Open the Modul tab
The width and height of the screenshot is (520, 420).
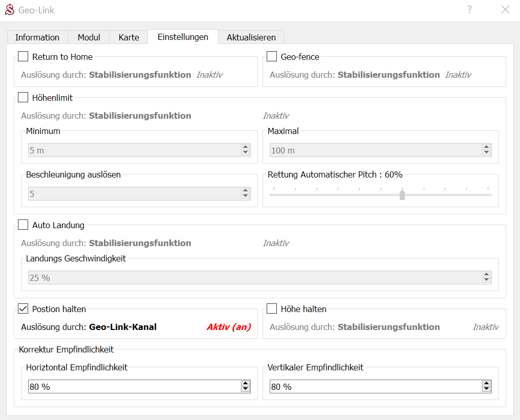[89, 37]
